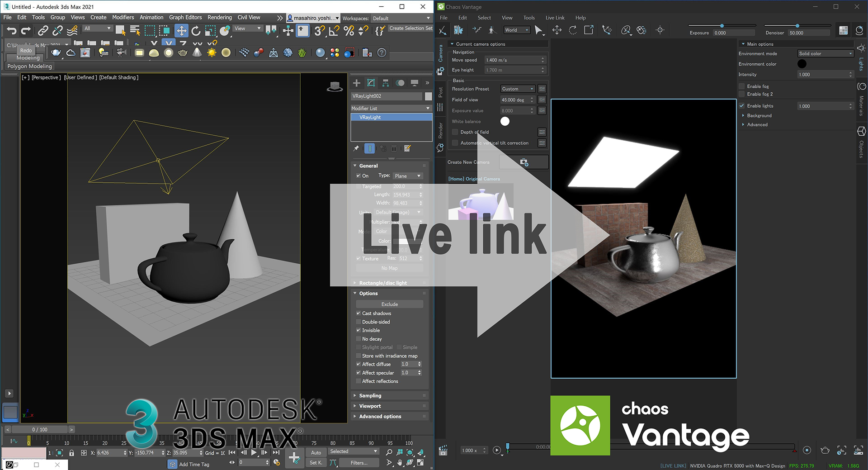Toggle the Cast shadows checkbox
868x470 pixels.
pyautogui.click(x=359, y=313)
